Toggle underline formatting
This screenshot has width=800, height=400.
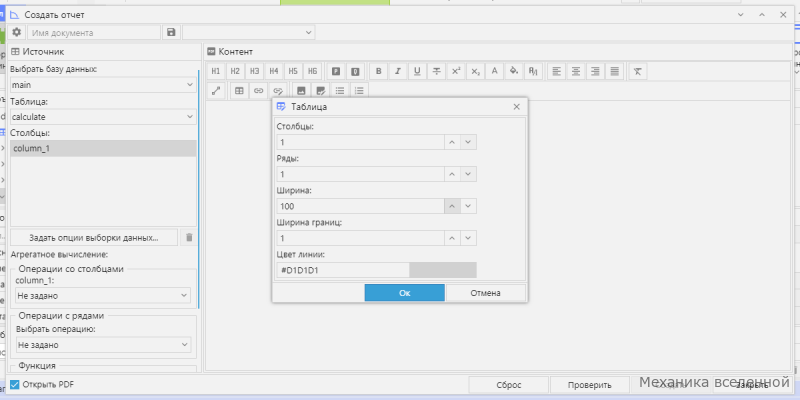(x=417, y=71)
